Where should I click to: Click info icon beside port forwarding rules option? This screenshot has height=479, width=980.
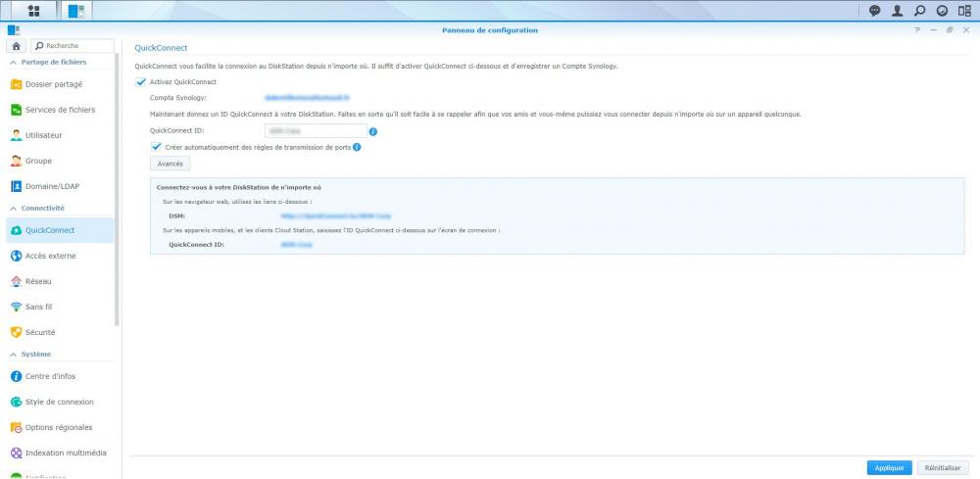(x=357, y=147)
